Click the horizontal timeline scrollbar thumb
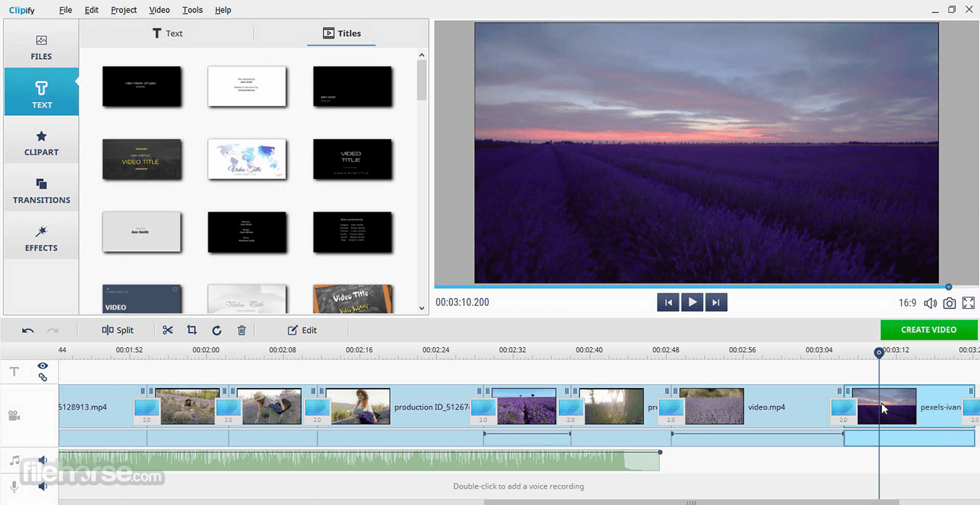The width and height of the screenshot is (980, 505). [x=692, y=502]
